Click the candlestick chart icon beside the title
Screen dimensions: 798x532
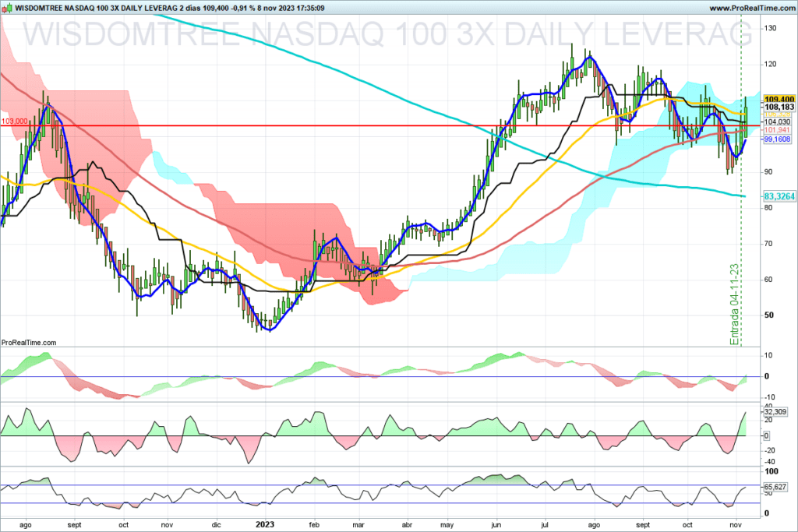(x=6, y=8)
